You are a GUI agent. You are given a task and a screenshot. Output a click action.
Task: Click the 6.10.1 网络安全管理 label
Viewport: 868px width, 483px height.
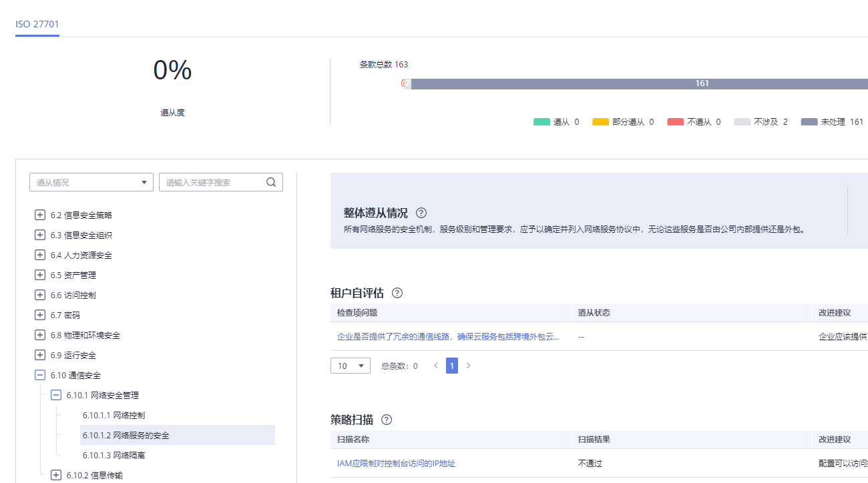pyautogui.click(x=103, y=395)
